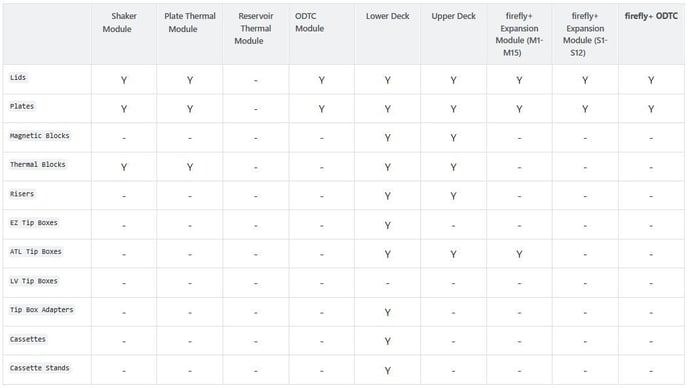Click the Plates row label
This screenshot has height=388, width=688.
[x=22, y=106]
